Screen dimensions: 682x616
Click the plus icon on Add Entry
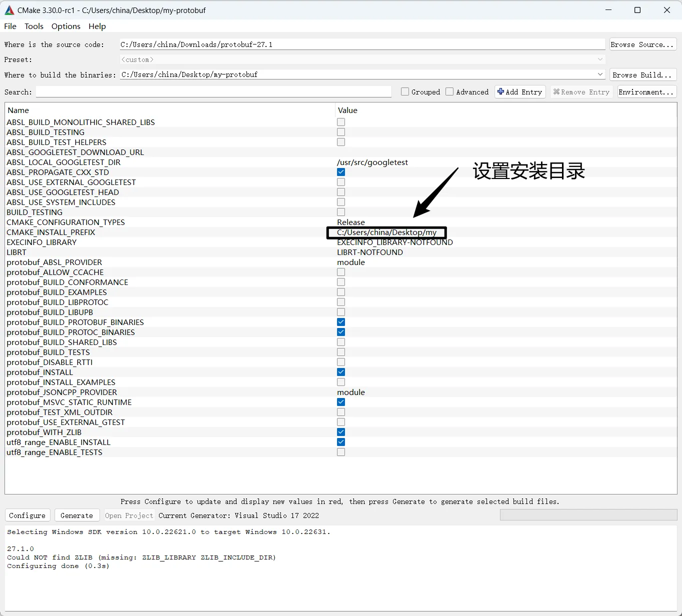(500, 91)
